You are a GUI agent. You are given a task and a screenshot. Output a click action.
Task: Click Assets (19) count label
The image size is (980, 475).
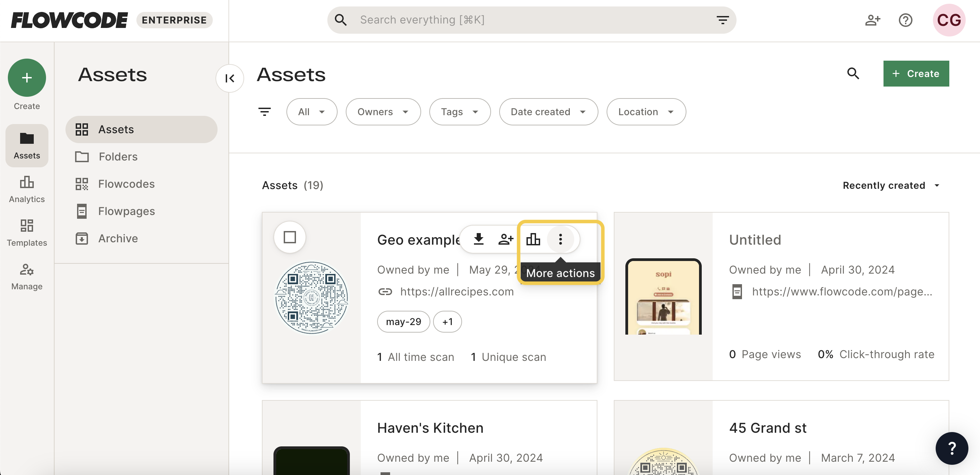pyautogui.click(x=293, y=186)
